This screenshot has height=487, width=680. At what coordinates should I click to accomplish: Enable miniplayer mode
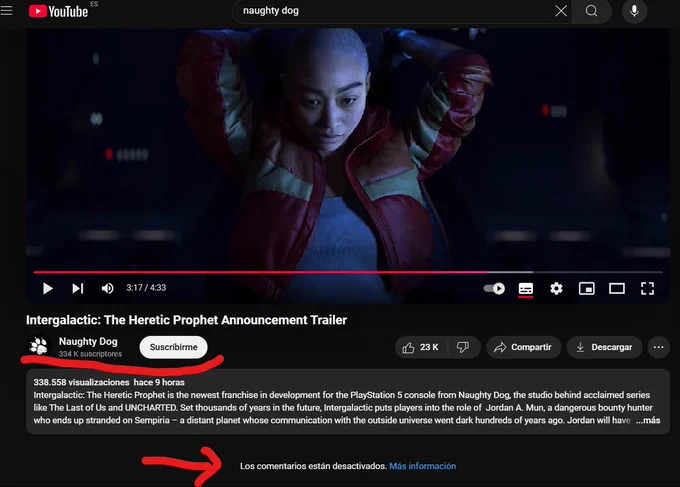click(x=586, y=288)
